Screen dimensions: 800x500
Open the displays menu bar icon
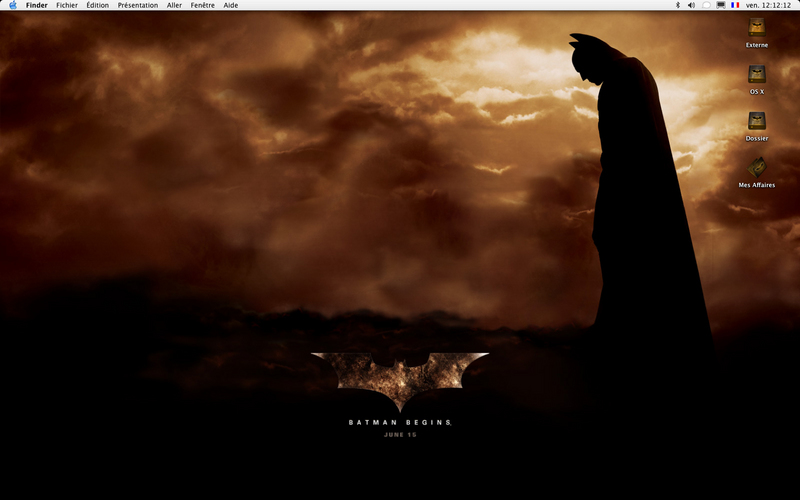[x=721, y=5]
